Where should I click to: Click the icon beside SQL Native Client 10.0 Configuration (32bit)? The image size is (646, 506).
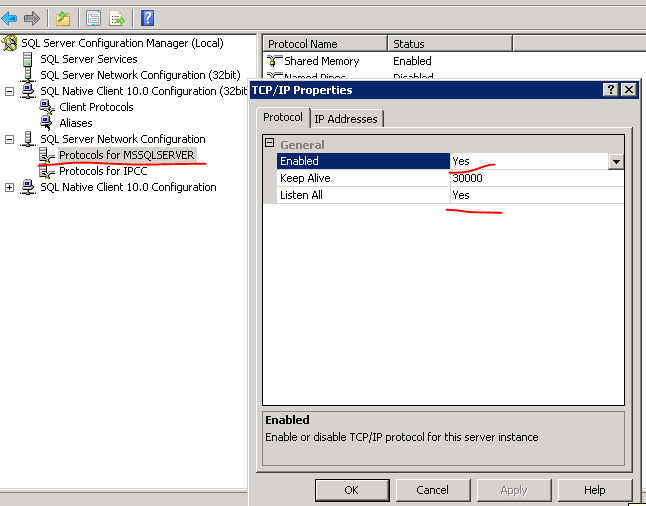pyautogui.click(x=28, y=91)
